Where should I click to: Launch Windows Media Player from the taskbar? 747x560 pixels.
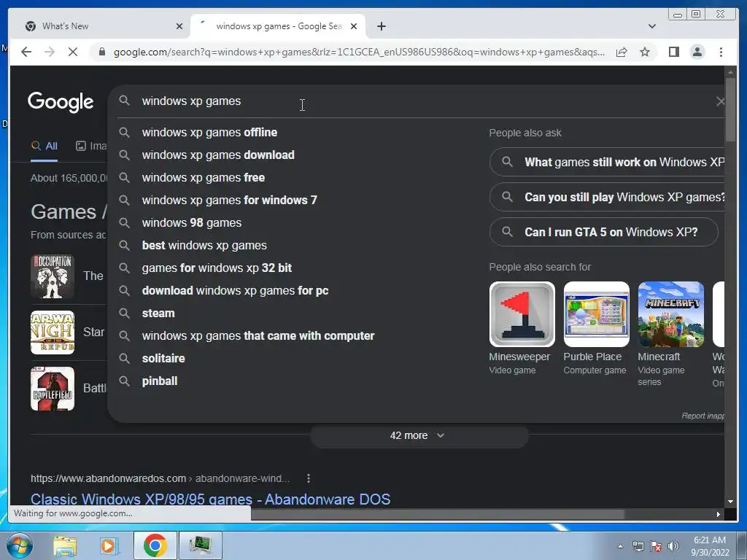pos(109,545)
